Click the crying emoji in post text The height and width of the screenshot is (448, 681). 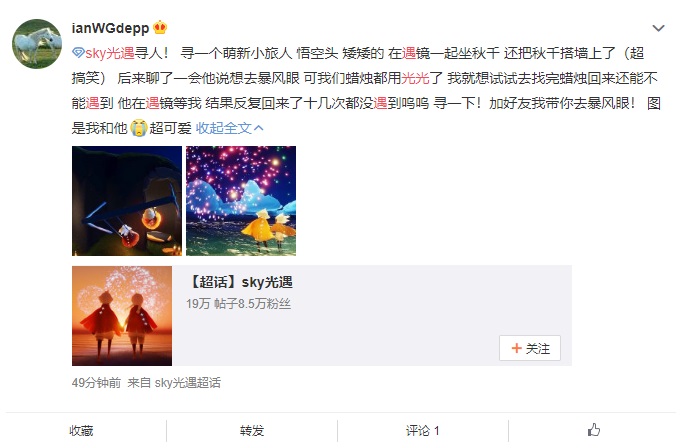pyautogui.click(x=139, y=128)
